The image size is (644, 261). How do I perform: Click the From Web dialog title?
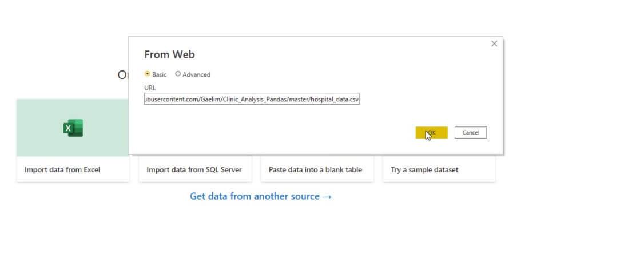click(x=169, y=55)
